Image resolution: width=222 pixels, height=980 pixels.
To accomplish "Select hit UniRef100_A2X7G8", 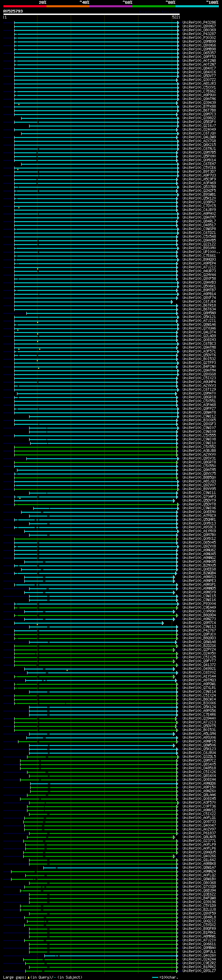I will point(199,141).
